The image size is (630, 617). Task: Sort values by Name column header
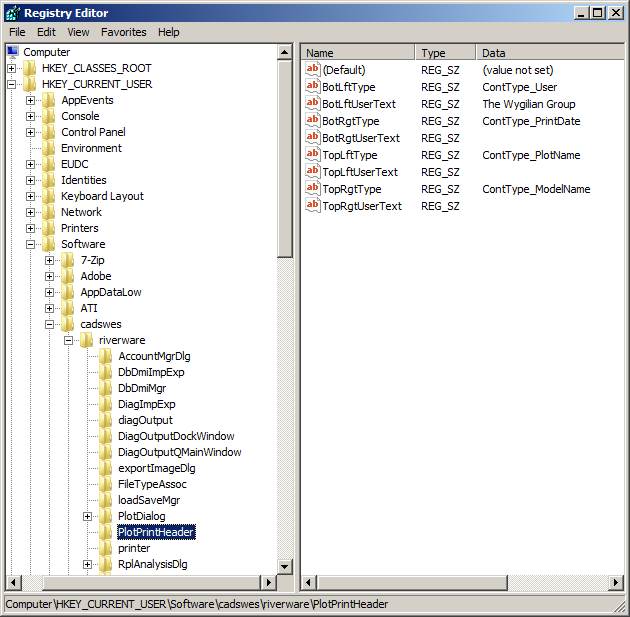coord(358,53)
